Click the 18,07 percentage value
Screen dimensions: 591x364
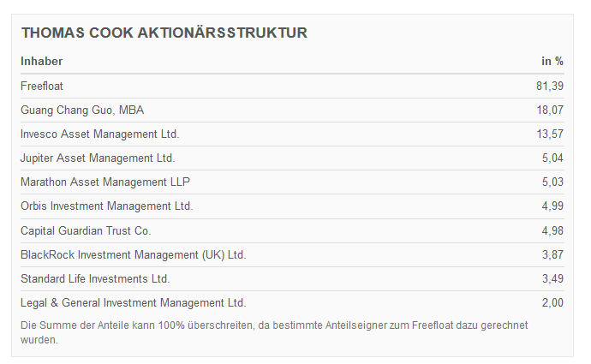[x=549, y=110]
